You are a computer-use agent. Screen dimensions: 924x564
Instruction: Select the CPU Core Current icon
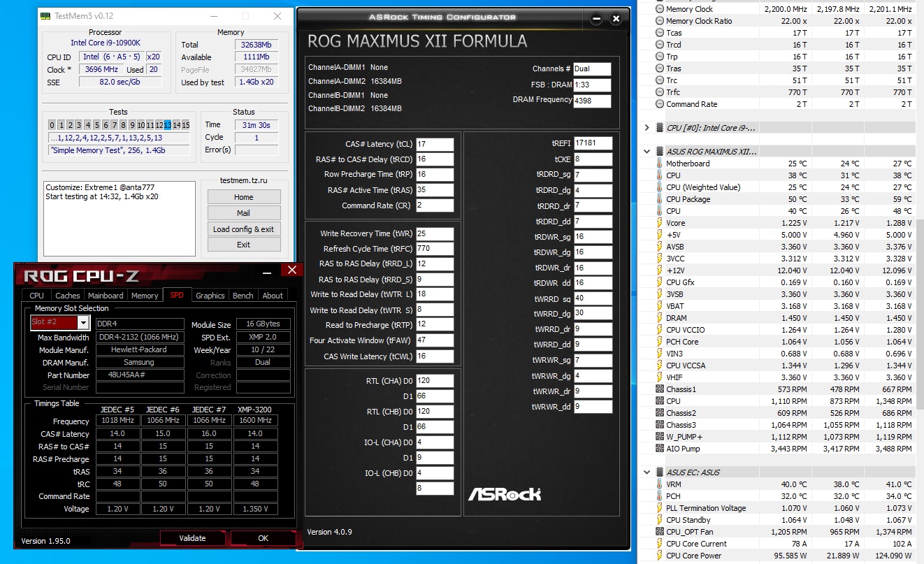tap(660, 544)
